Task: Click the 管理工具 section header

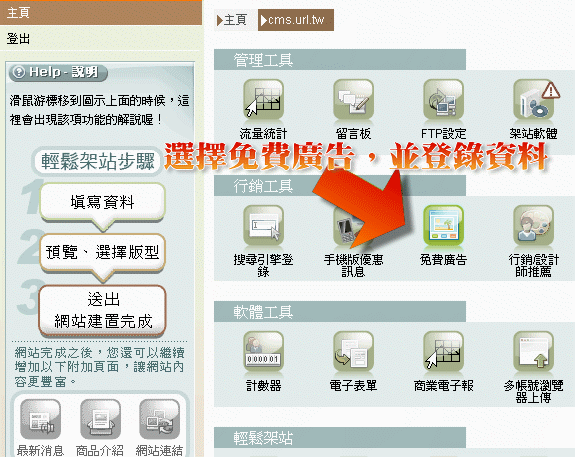Action: point(340,60)
